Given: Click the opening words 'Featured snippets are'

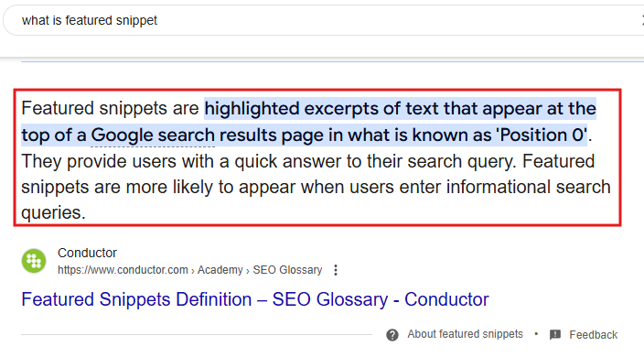Looking at the screenshot, I should tap(110, 108).
